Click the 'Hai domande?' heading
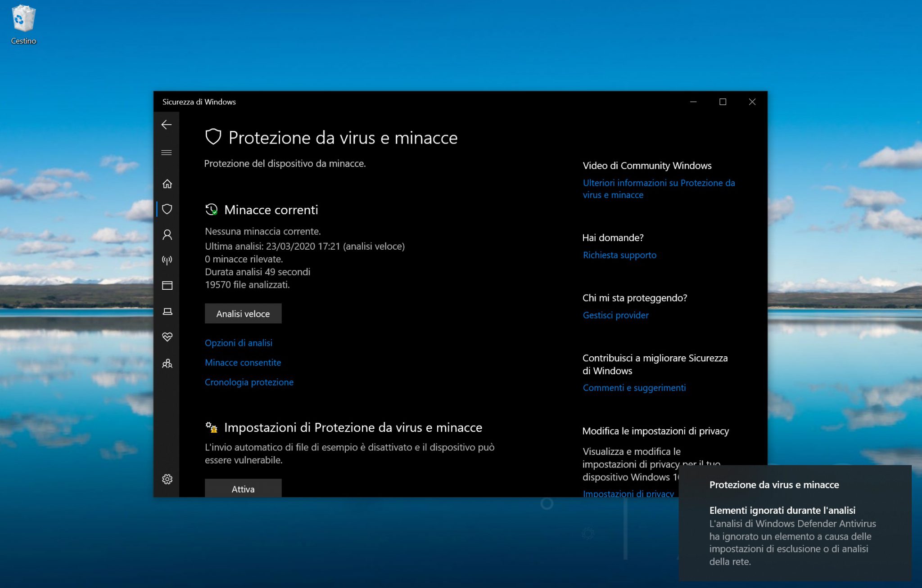The width and height of the screenshot is (922, 588). point(613,238)
